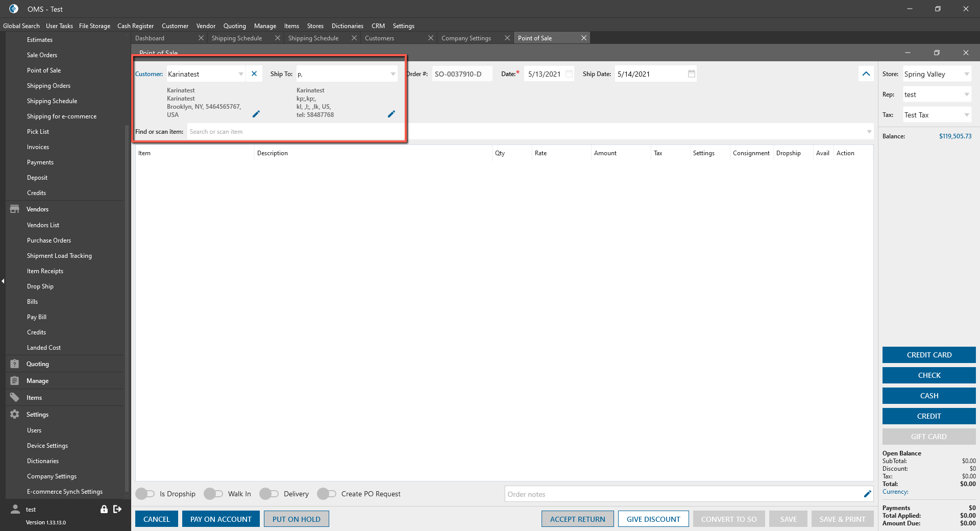The image size is (980, 531).
Task: Click the PUT ON HOLD button
Action: (297, 519)
